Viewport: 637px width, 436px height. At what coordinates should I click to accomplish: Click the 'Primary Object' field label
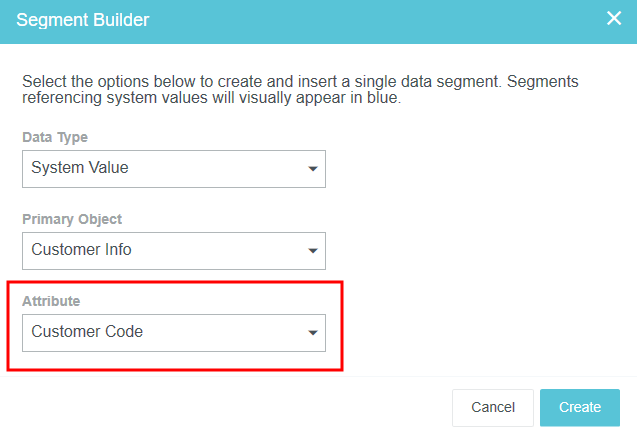click(72, 219)
